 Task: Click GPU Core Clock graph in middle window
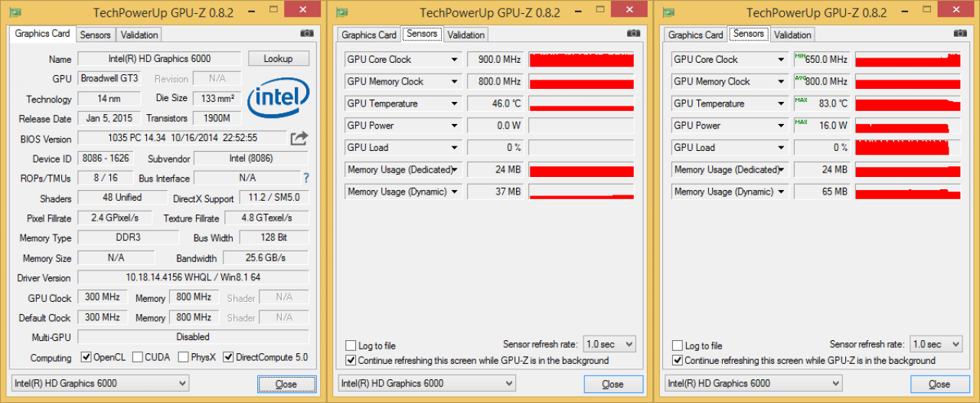[581, 60]
